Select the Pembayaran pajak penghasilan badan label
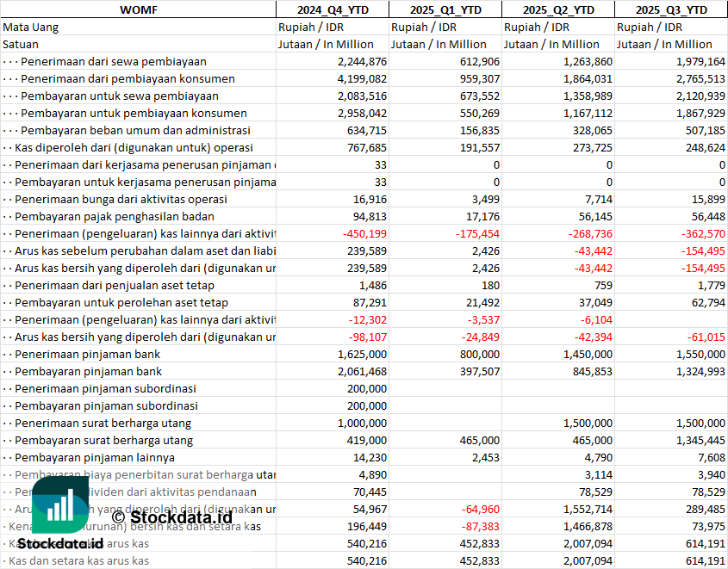 coord(115,216)
